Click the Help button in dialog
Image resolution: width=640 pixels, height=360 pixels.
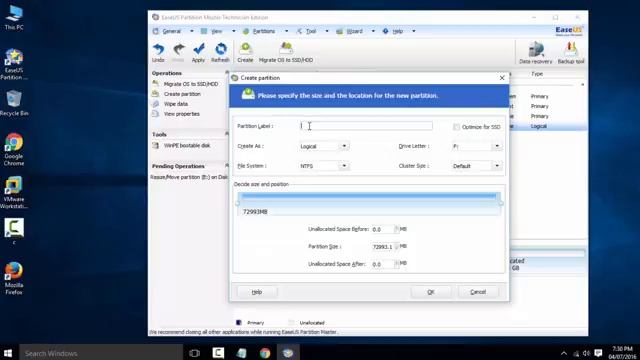(x=257, y=292)
